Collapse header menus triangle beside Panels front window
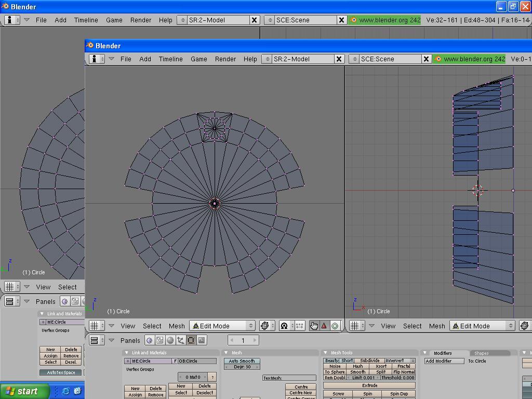Screen dimensions: 532x399 click(x=111, y=340)
